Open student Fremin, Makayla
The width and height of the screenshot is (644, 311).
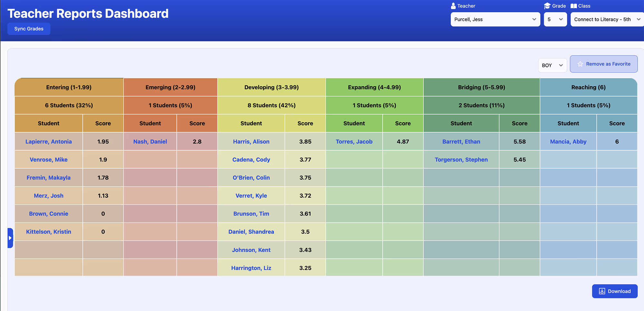[x=49, y=178]
